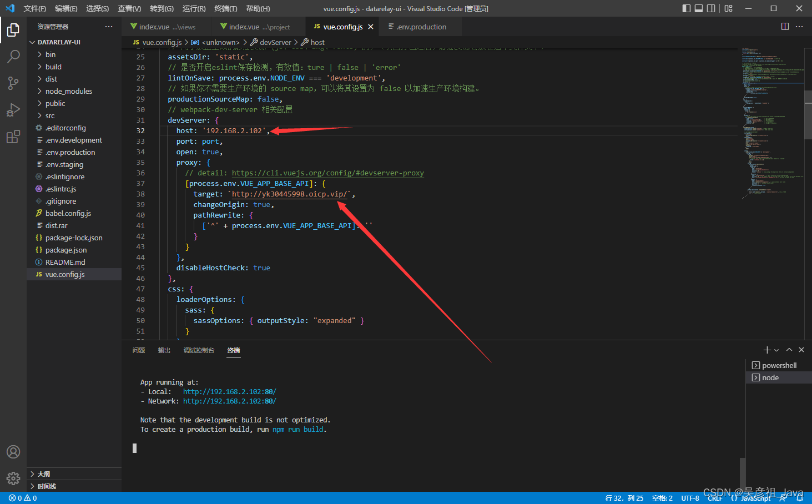812x504 pixels.
Task: Open notifications bell in status bar
Action: (x=800, y=498)
